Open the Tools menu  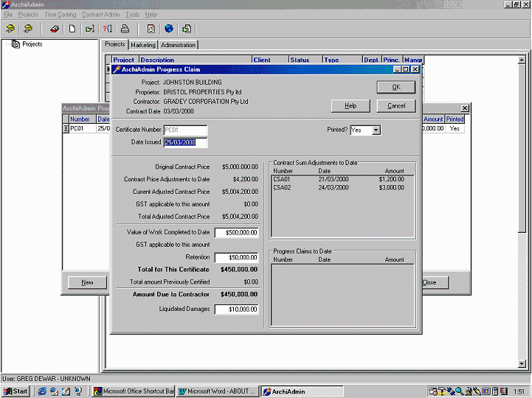click(x=132, y=15)
